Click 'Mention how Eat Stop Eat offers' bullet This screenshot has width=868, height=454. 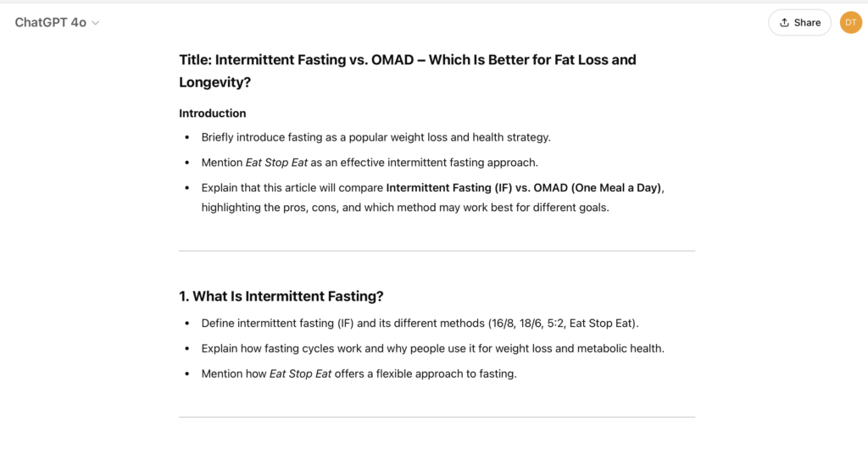(x=359, y=374)
